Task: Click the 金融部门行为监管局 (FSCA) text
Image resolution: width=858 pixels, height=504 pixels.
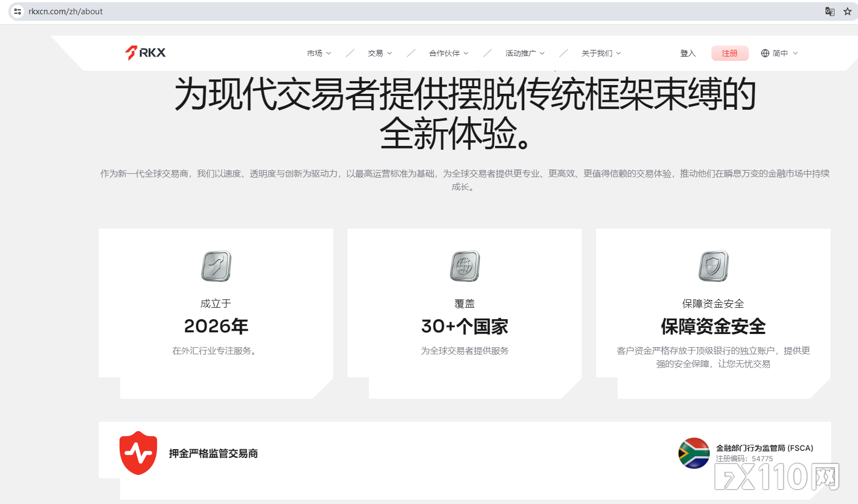Action: tap(765, 448)
